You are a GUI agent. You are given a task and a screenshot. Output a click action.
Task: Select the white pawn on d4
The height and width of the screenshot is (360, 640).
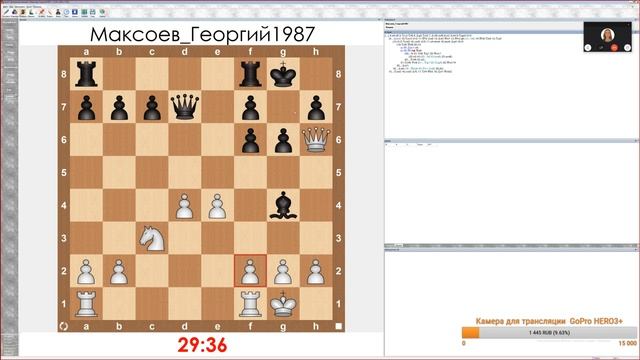coord(184,206)
